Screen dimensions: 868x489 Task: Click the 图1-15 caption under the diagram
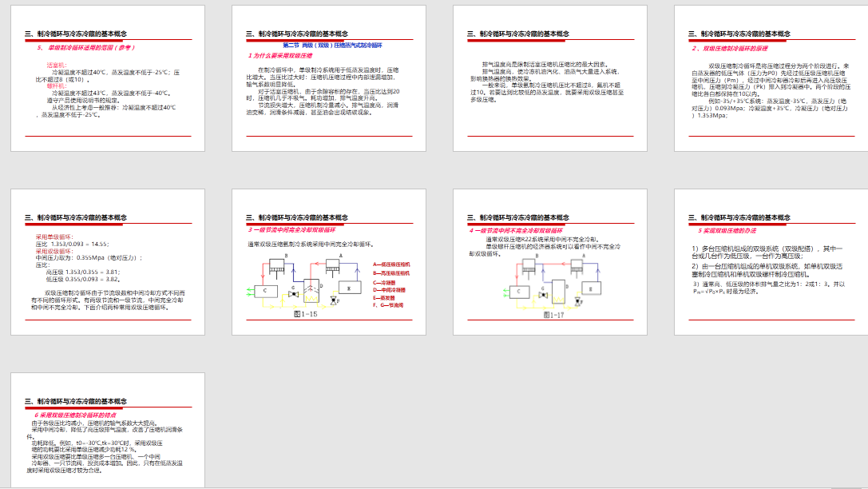(x=306, y=315)
